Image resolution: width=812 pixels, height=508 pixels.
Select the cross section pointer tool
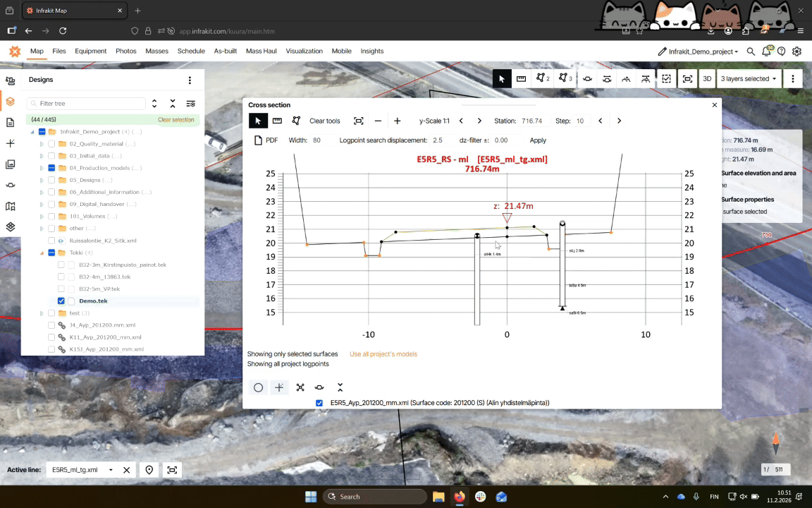point(258,121)
